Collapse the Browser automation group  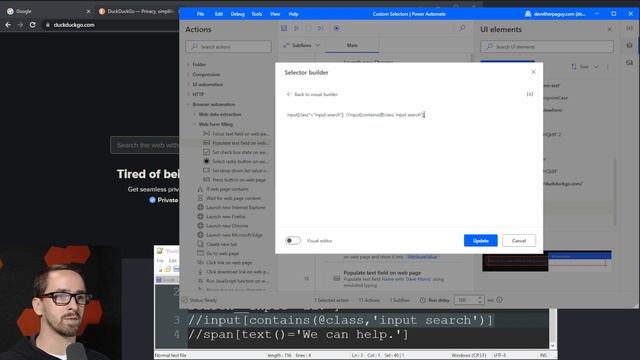click(x=189, y=104)
